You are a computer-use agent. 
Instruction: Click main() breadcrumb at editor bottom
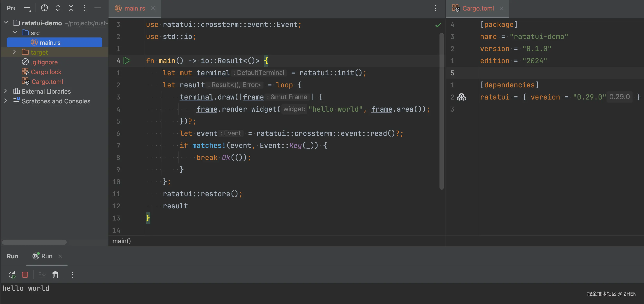click(x=122, y=241)
